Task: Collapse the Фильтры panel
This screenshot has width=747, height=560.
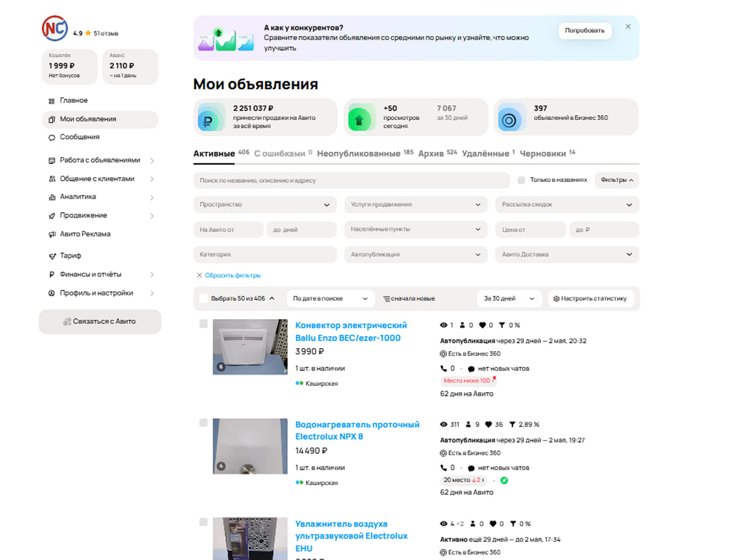Action: [x=617, y=180]
